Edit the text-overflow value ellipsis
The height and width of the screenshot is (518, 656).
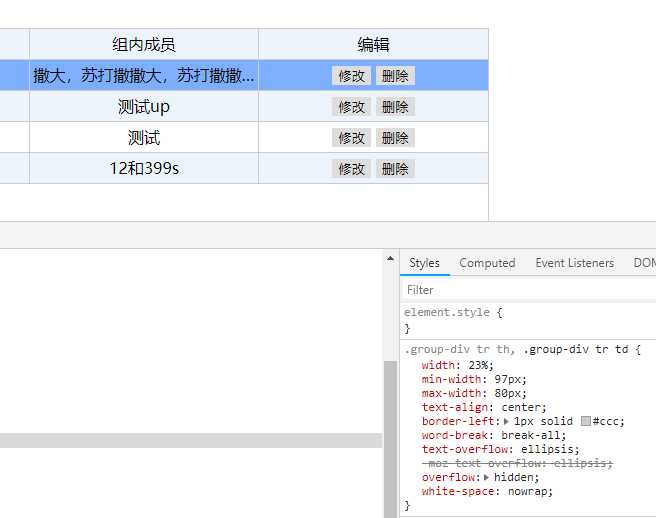(x=548, y=449)
